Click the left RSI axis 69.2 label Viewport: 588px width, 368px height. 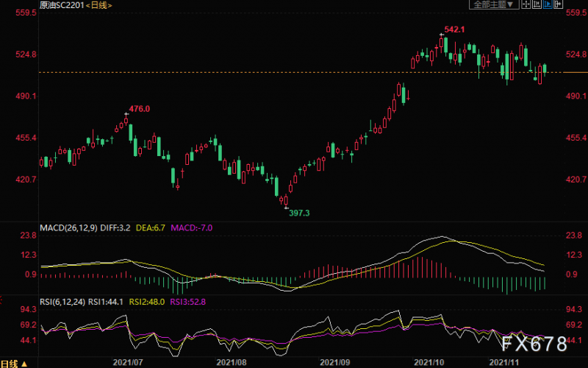tap(28, 325)
